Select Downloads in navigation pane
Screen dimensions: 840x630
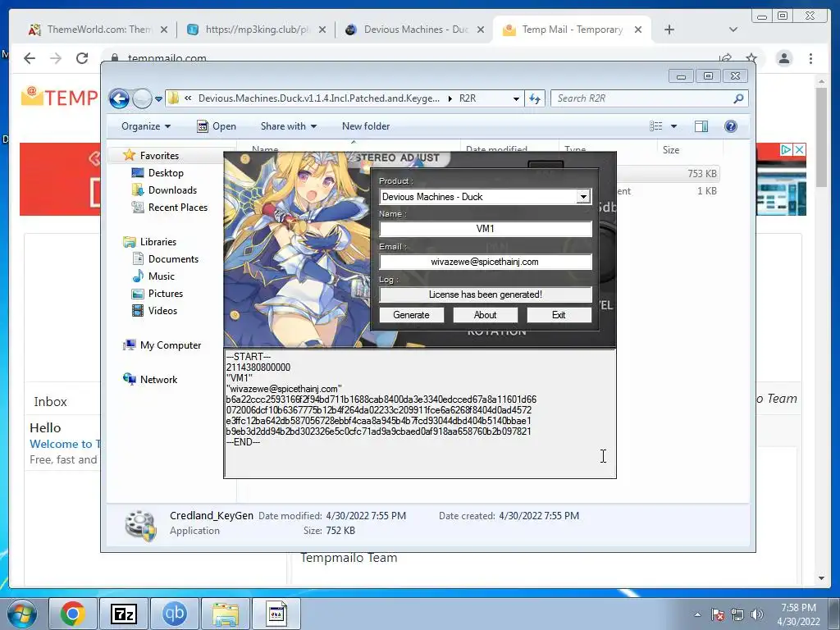172,190
